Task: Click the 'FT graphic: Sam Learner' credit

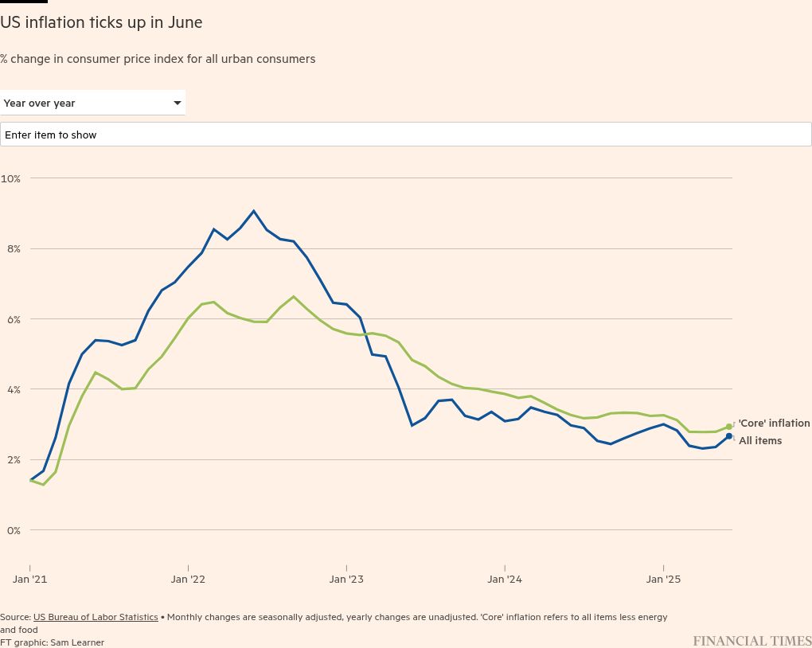Action: tap(52, 642)
